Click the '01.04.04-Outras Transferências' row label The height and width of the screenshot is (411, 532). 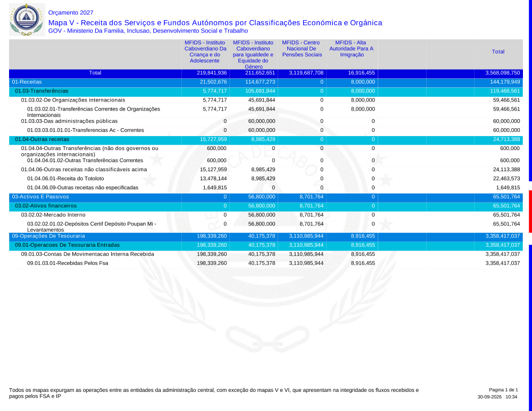[x=89, y=151]
